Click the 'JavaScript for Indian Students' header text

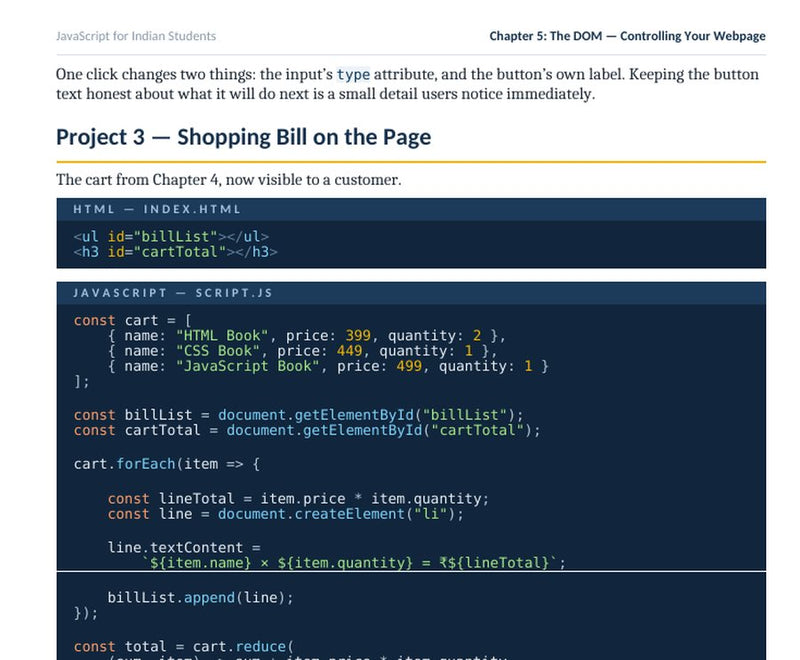tap(136, 36)
